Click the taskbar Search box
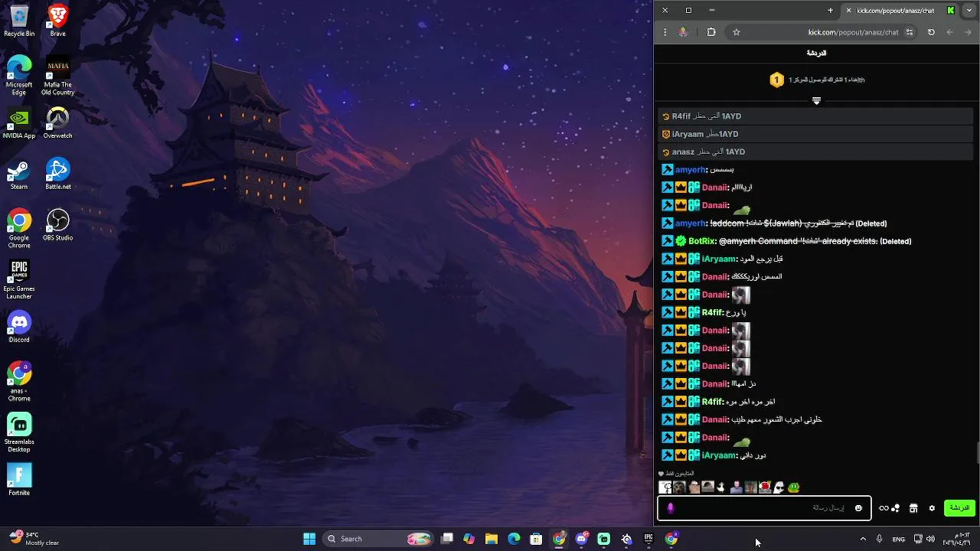This screenshot has height=551, width=980. coord(378,539)
